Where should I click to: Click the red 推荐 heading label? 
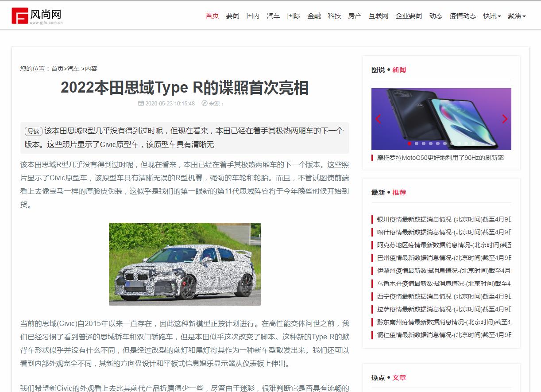pyautogui.click(x=399, y=192)
